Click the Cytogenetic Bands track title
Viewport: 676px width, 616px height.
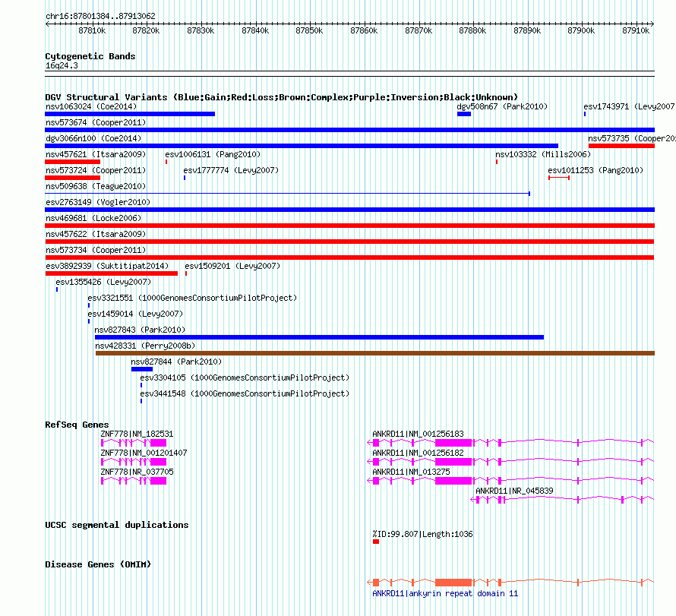pyautogui.click(x=90, y=56)
